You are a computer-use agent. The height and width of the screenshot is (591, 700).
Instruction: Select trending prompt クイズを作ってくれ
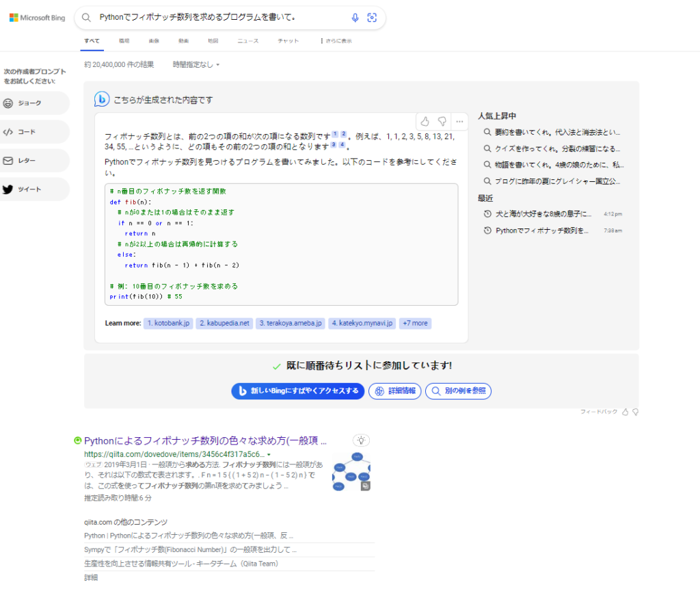click(552, 148)
